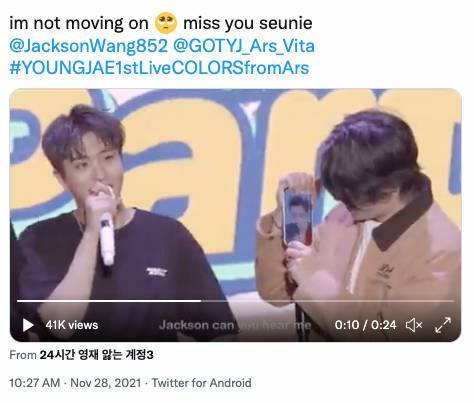
Task: Open the @GOTYJ_Ars_Vita profile mention
Action: tap(244, 46)
